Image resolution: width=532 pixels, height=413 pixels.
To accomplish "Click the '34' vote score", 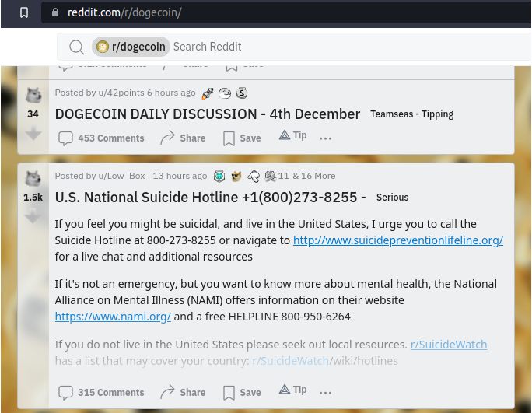I will [33, 114].
